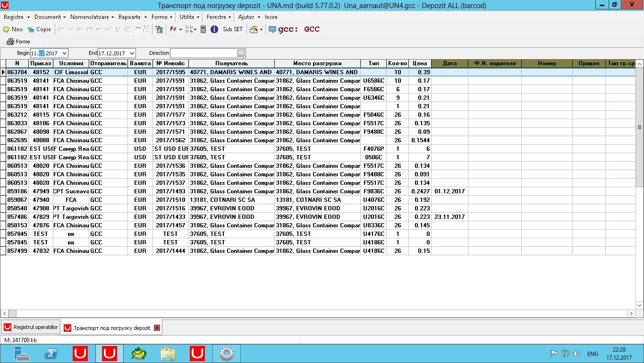Viewport: 644px width, 363px height.
Task: Click the horizontal scrollbar right arrow
Action: pyautogui.click(x=632, y=313)
